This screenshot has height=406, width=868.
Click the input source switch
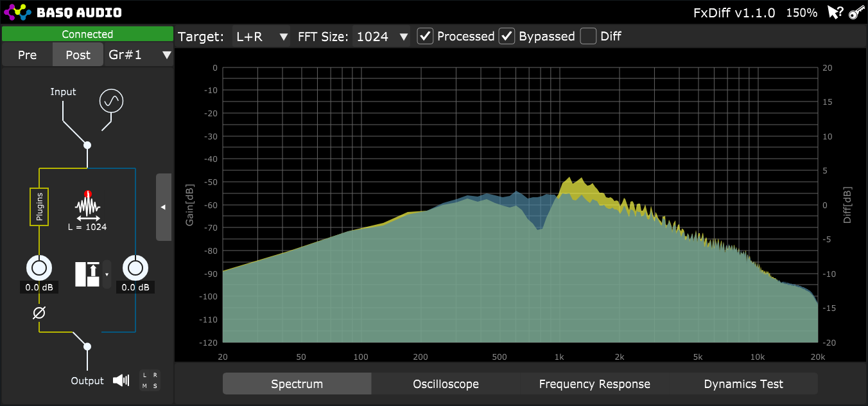point(87,145)
